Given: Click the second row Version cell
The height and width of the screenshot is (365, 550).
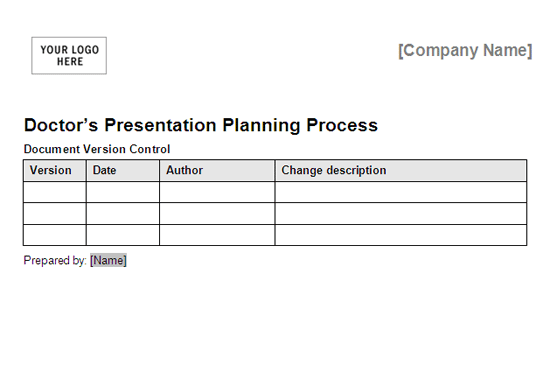Looking at the screenshot, I should pyautogui.click(x=55, y=214).
